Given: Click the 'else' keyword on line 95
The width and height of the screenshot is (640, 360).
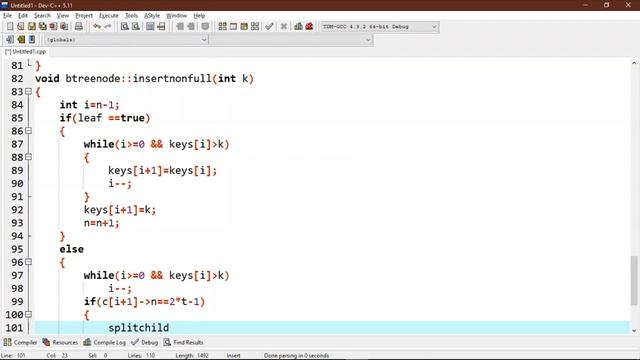Looking at the screenshot, I should (x=71, y=249).
